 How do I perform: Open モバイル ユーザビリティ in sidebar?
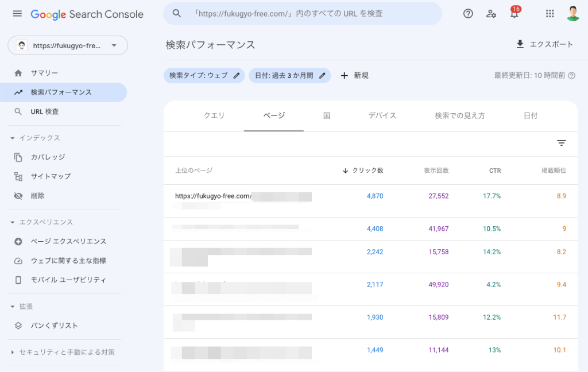click(x=64, y=280)
